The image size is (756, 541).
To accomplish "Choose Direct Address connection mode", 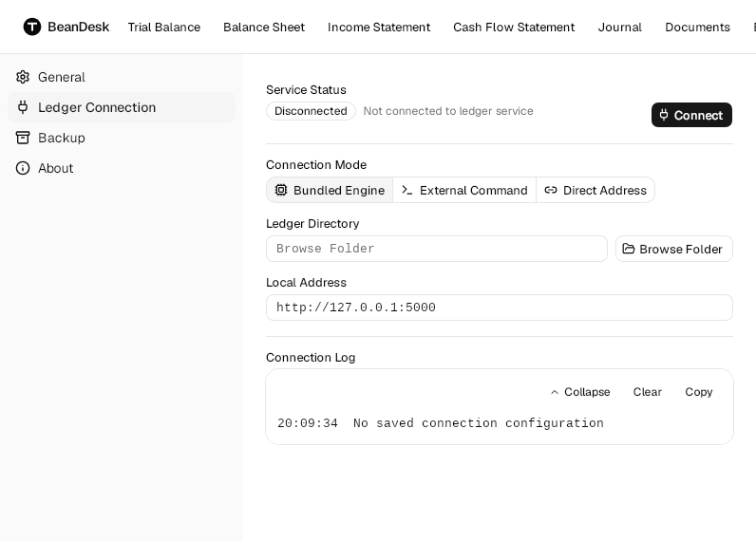I will click(595, 190).
